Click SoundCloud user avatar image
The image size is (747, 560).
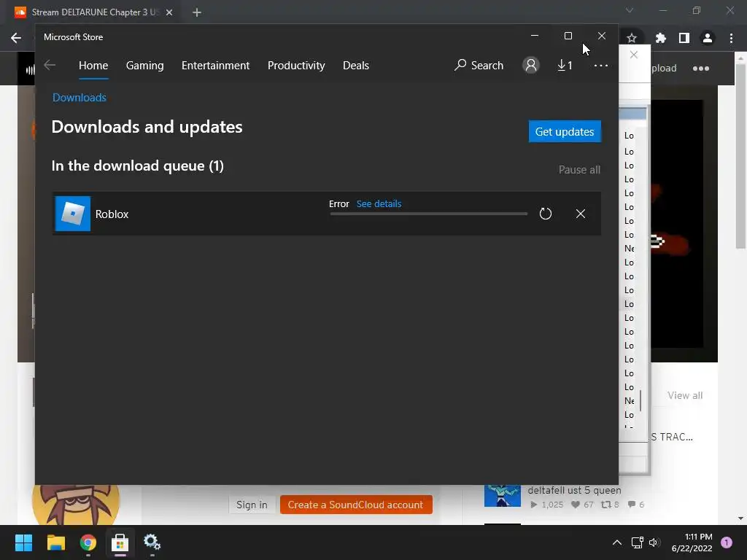76,505
